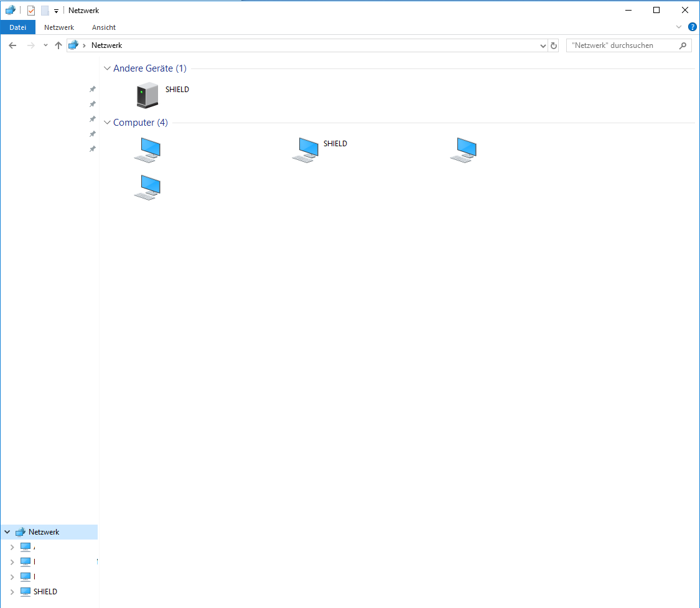Click the SHIELD label in the Computer group
Screen dimensions: 700x608
point(335,143)
